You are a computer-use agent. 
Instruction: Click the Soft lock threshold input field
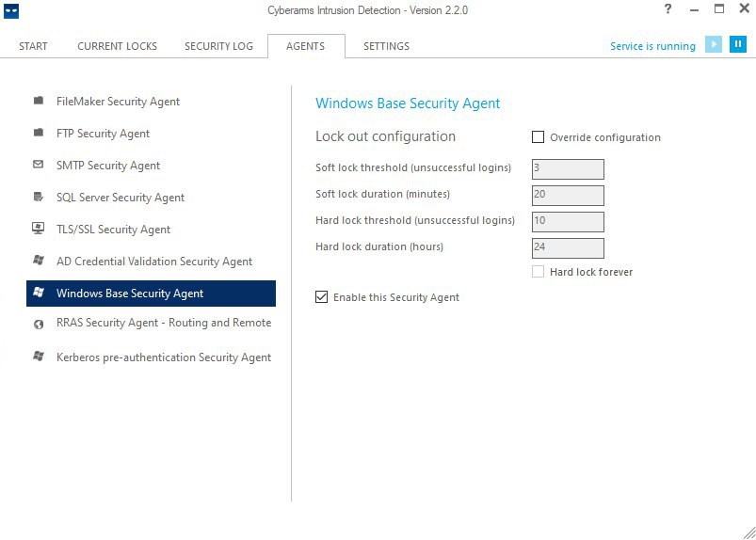[568, 169]
